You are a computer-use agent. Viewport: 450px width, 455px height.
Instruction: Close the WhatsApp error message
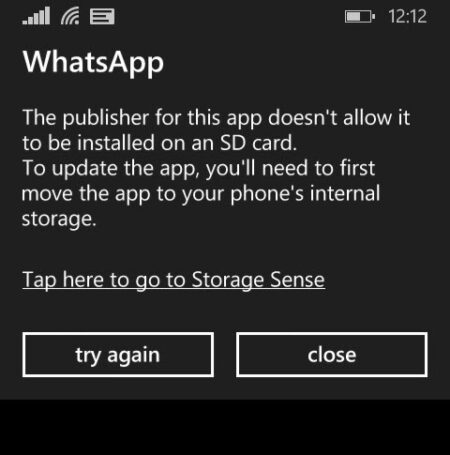(x=332, y=354)
